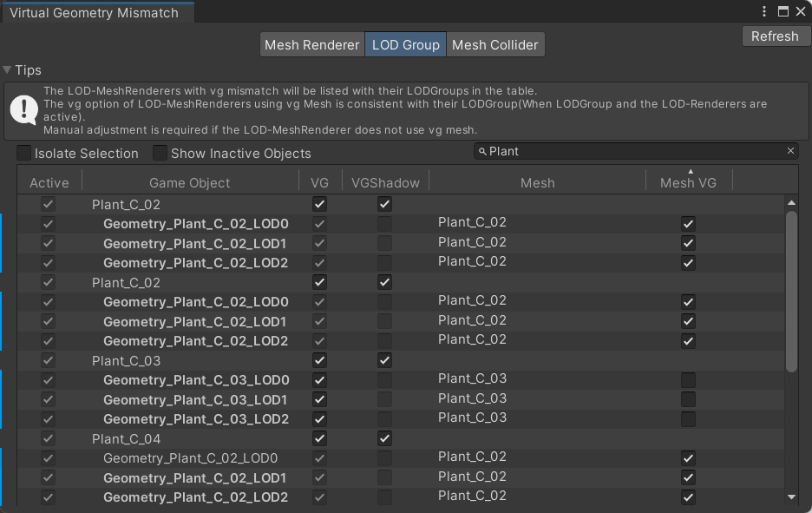Click the Game Object column header

(189, 182)
